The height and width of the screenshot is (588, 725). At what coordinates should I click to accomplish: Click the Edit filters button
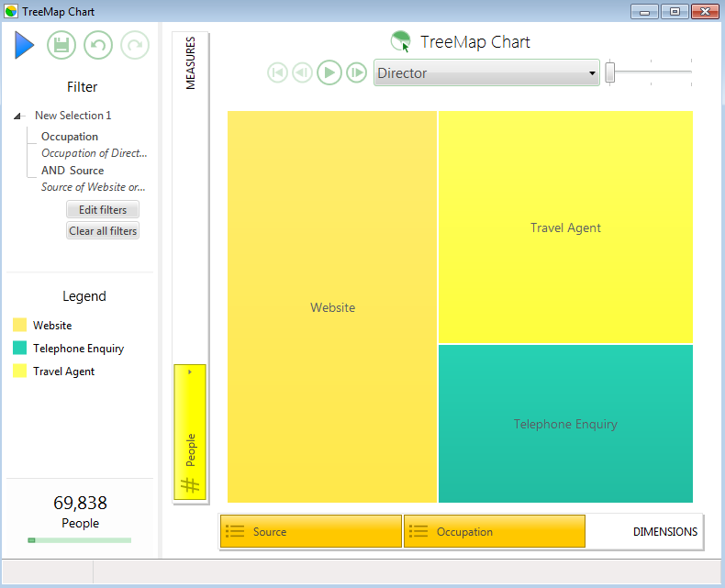(x=103, y=209)
